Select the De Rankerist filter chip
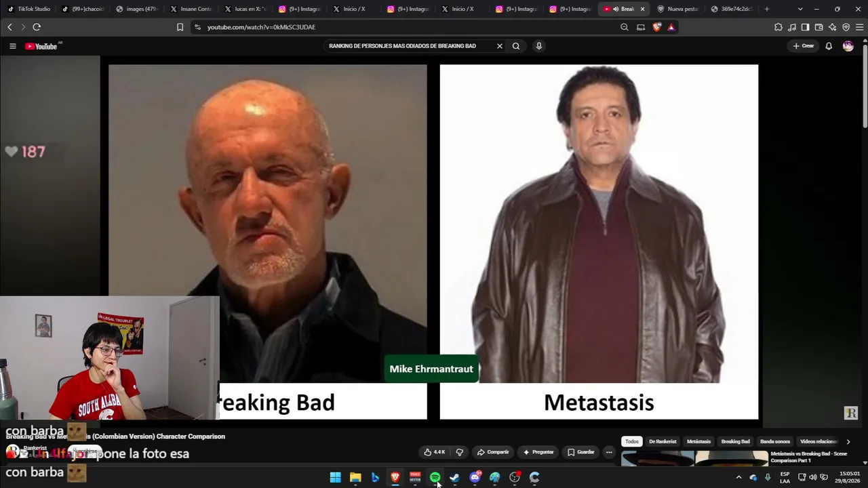The width and height of the screenshot is (868, 488). (x=663, y=441)
